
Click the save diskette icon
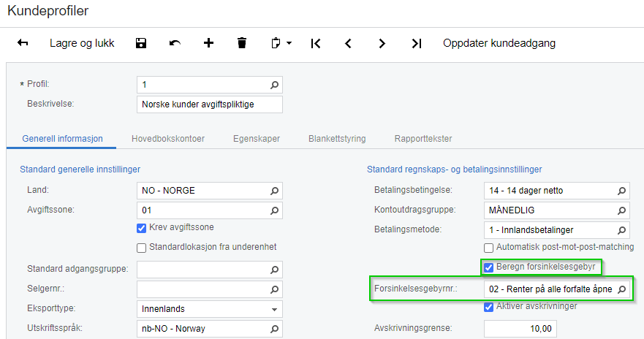tap(141, 43)
